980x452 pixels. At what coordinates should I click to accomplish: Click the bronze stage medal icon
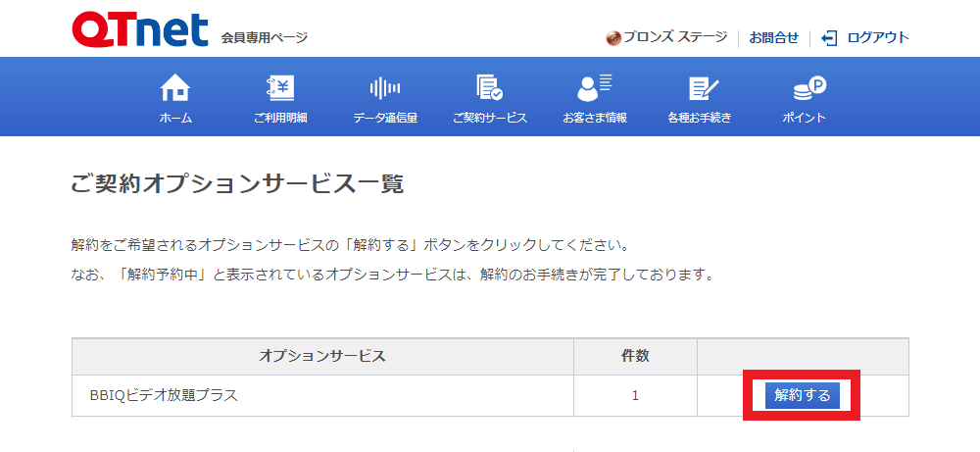coord(613,38)
